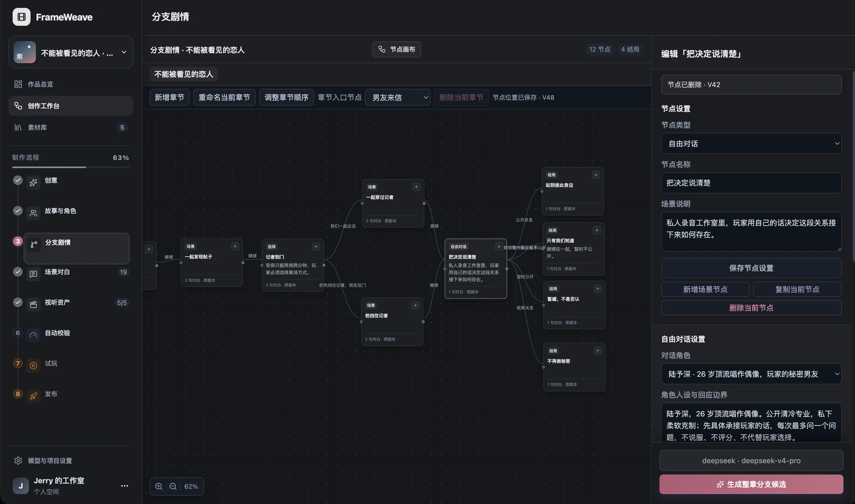The width and height of the screenshot is (855, 504).
Task: Select the 不能被看见的恋人 chapter tab
Action: pyautogui.click(x=183, y=74)
